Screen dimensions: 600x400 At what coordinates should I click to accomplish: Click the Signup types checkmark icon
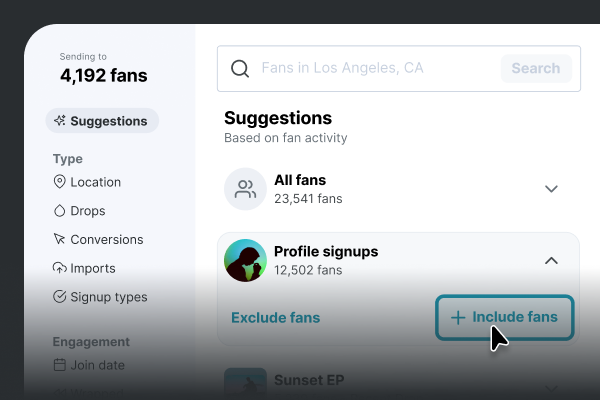[59, 297]
